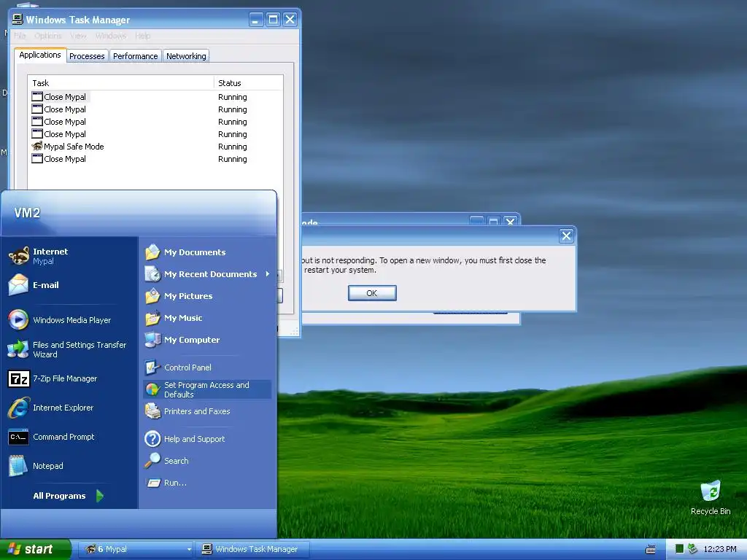The width and height of the screenshot is (747, 560).
Task: Click the taskbar clock showing 12:23 PM
Action: tap(720, 549)
